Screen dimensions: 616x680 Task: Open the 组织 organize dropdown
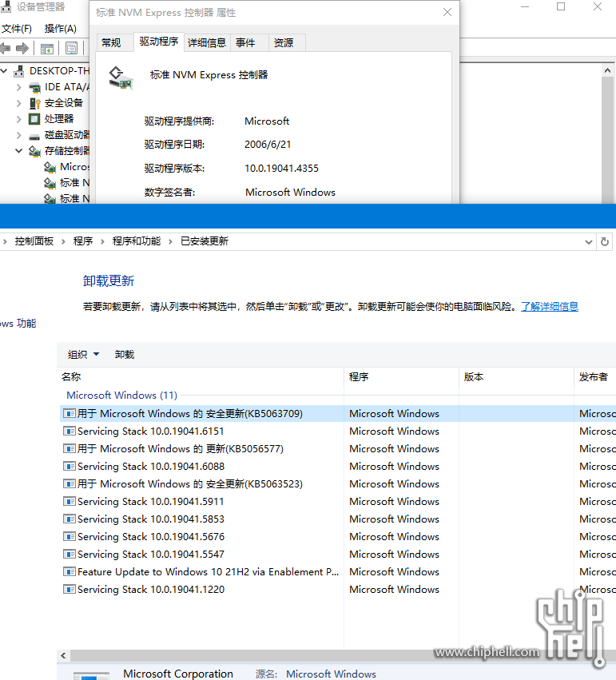pos(84,354)
